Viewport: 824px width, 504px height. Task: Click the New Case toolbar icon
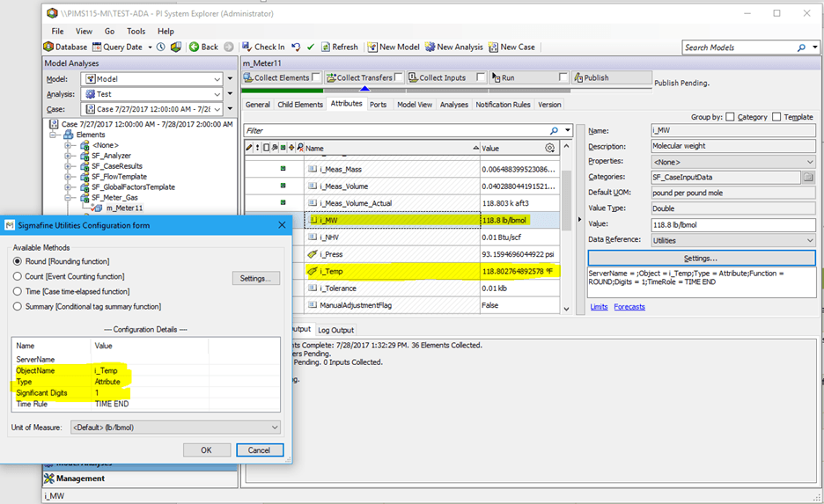click(494, 47)
